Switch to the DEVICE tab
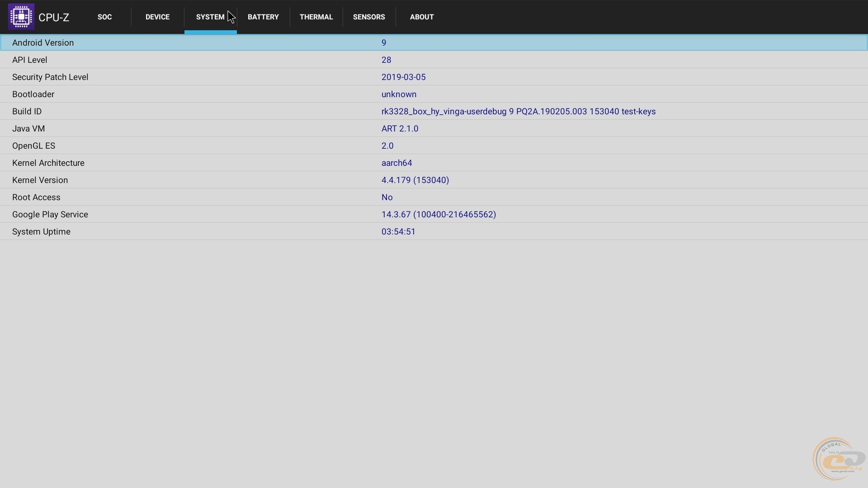This screenshot has height=488, width=868. tap(157, 17)
